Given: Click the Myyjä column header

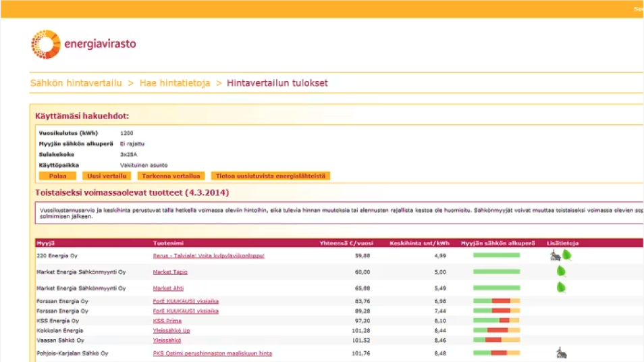Looking at the screenshot, I should (x=46, y=243).
